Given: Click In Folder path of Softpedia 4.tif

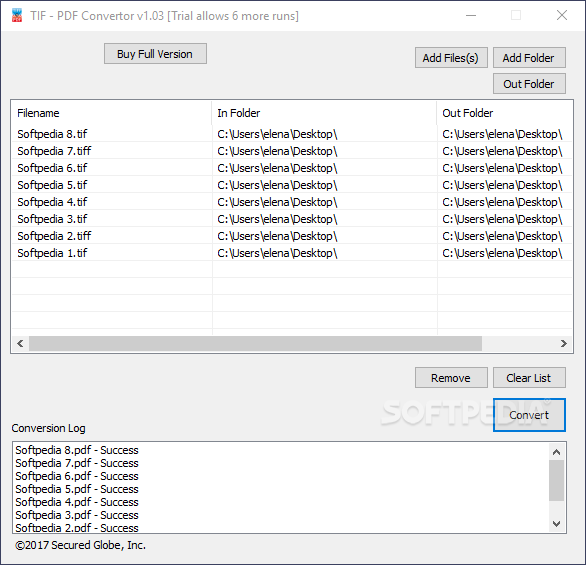Looking at the screenshot, I should tap(277, 202).
